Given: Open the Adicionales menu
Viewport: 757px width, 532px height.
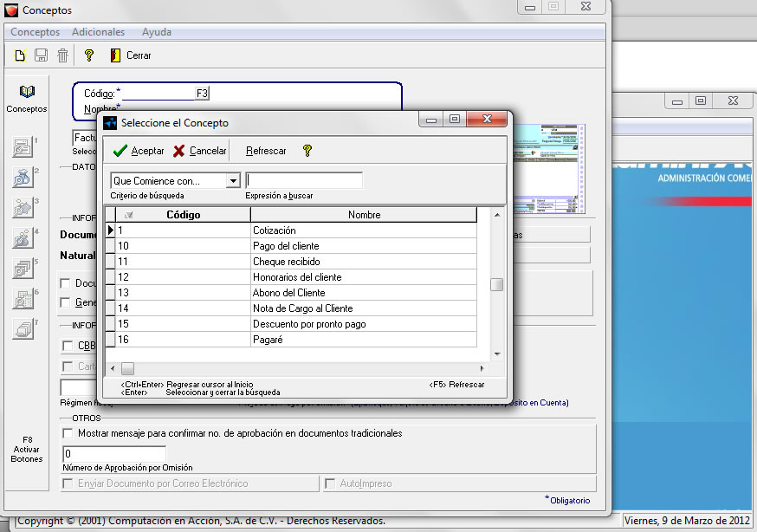Looking at the screenshot, I should tap(98, 32).
